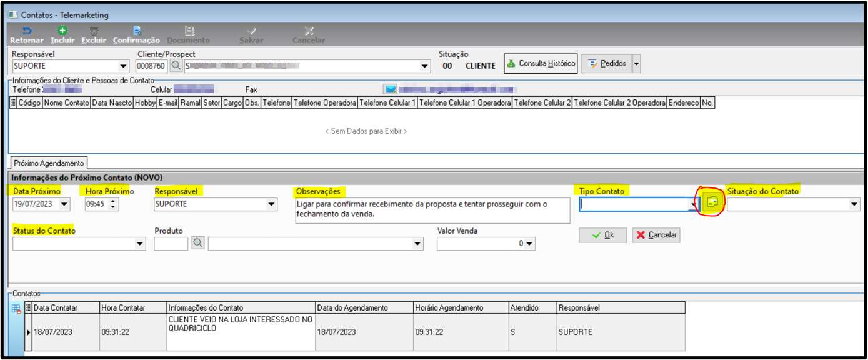Open the Situação do Contato dropdown
The height and width of the screenshot is (360, 868).
854,204
